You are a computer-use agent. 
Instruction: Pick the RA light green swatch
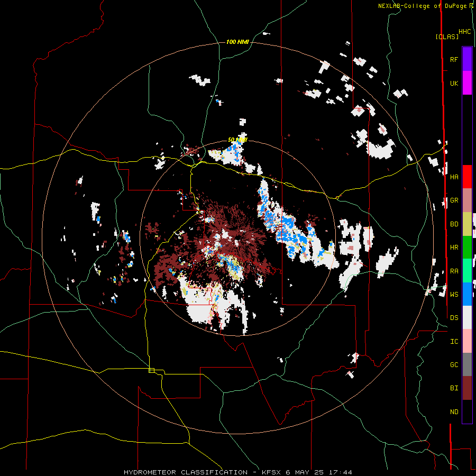(x=467, y=271)
